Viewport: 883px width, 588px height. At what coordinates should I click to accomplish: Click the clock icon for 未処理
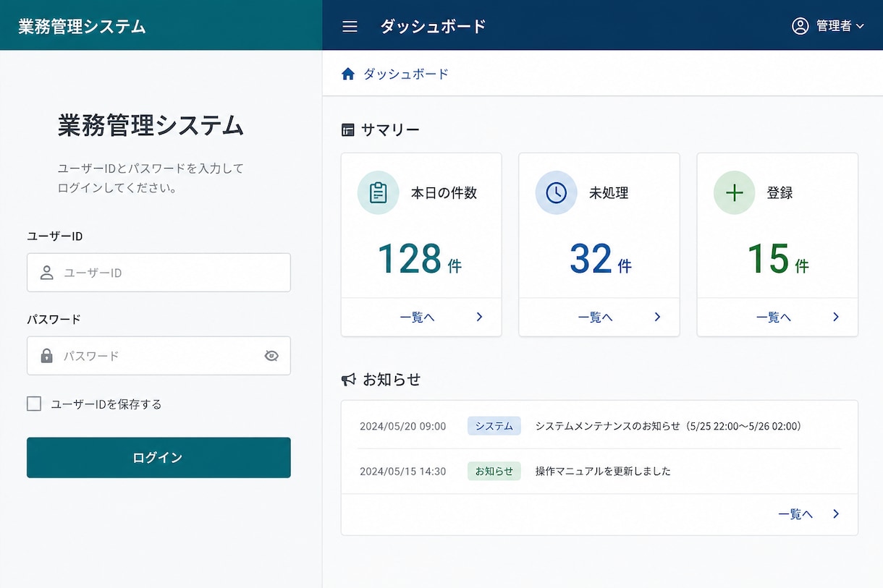click(556, 193)
